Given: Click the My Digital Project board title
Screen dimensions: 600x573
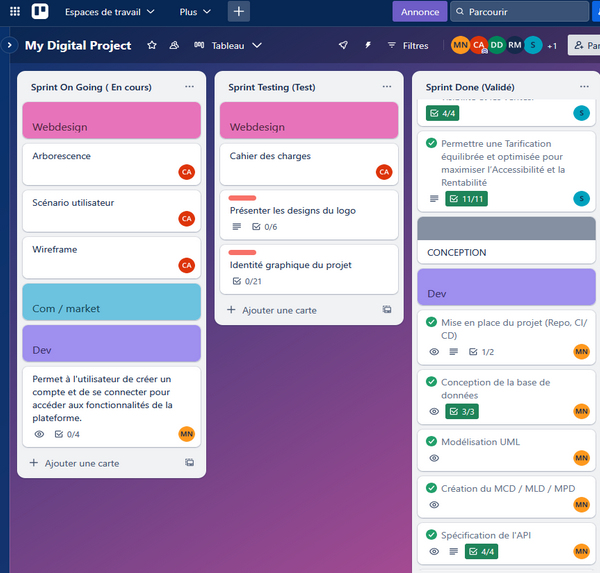Looking at the screenshot, I should [78, 45].
